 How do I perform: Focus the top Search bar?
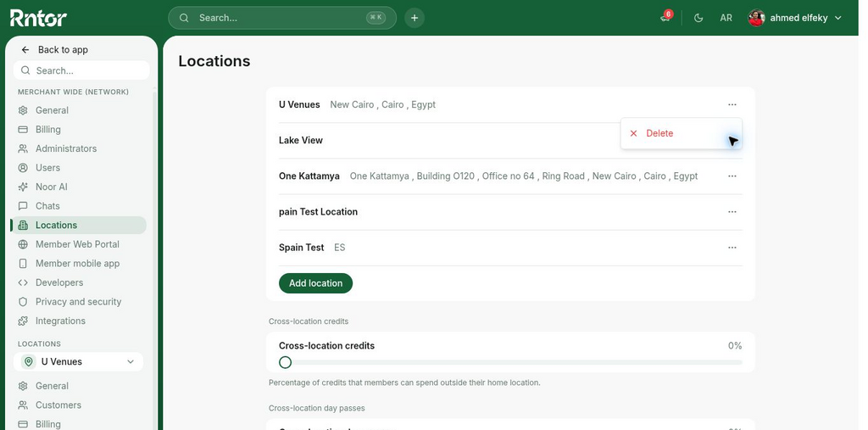tap(282, 18)
